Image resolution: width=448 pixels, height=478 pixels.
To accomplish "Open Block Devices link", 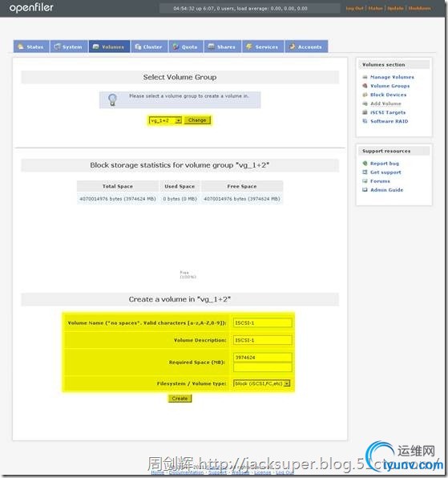I will (x=389, y=95).
